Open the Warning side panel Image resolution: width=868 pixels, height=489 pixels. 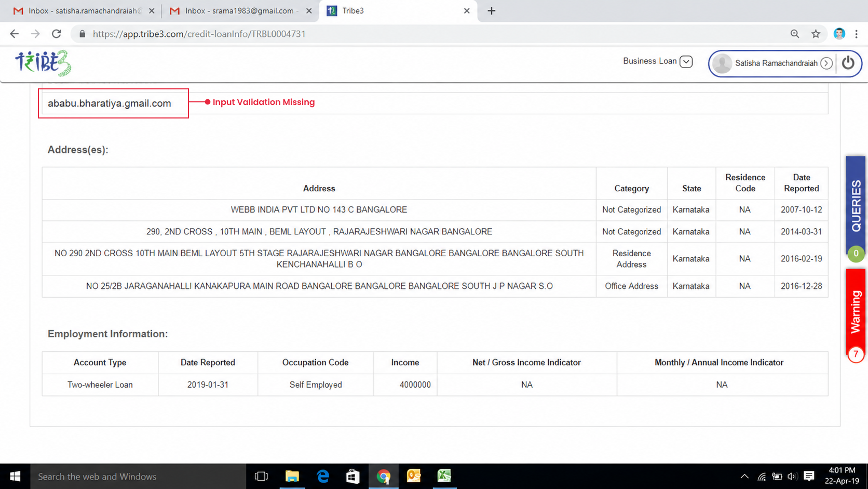tap(856, 312)
